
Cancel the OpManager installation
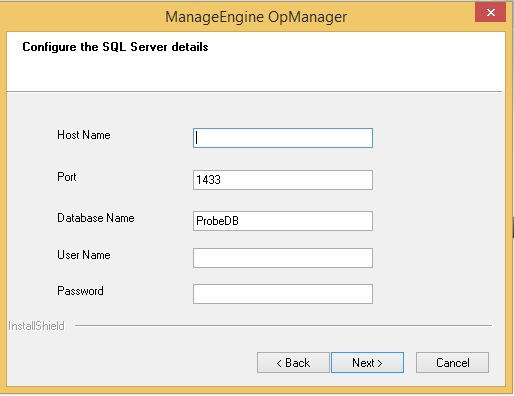452,362
